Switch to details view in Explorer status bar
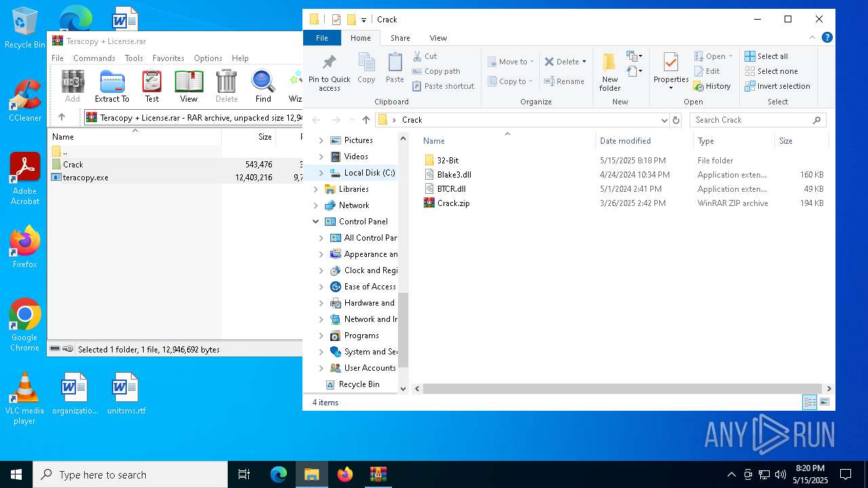Screen dimensions: 868x488 (x=810, y=403)
